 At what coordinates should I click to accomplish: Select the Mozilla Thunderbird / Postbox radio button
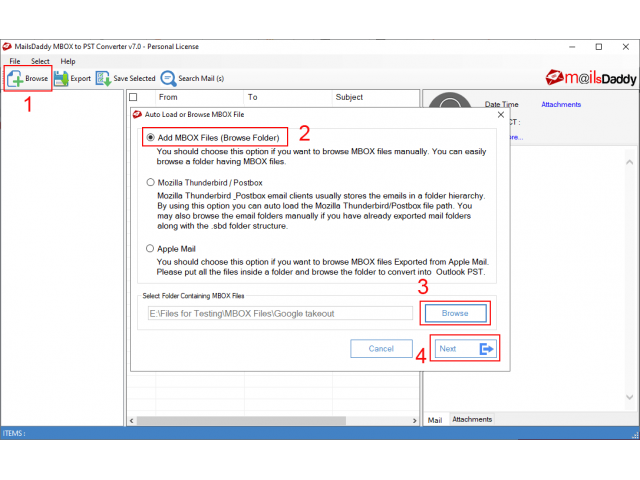pos(151,182)
